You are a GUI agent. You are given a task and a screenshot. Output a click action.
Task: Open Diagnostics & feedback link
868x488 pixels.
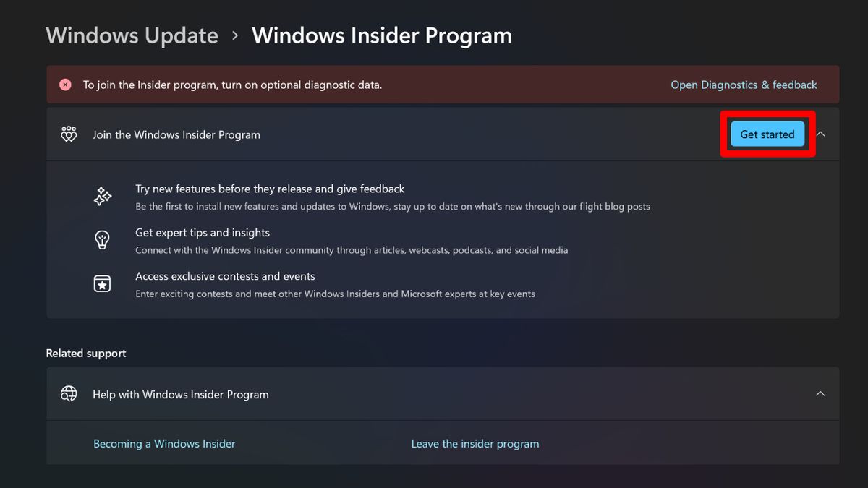744,85
